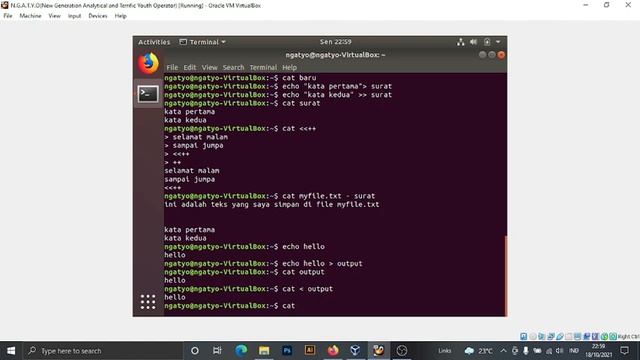Open the Windows notification center
Image resolution: width=640 pixels, height=360 pixels.
[624, 351]
